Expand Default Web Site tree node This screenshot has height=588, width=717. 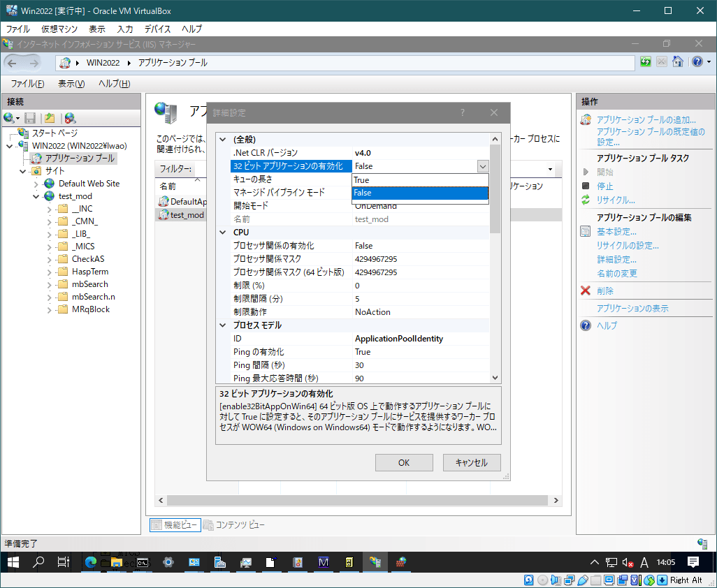(36, 184)
